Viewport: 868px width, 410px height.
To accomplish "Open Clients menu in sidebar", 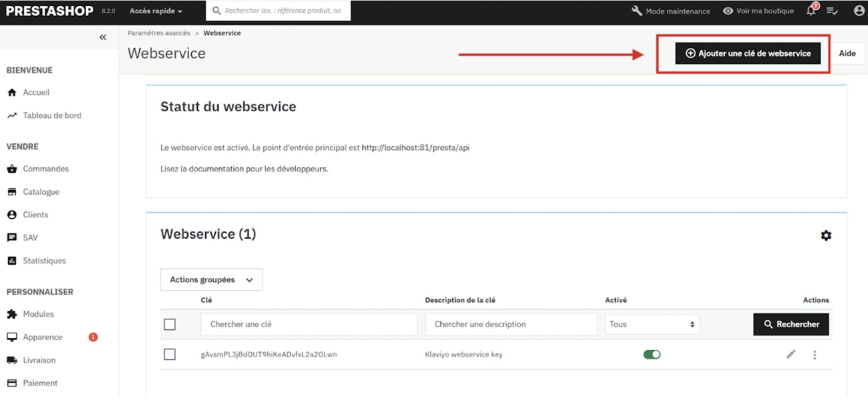I will [x=35, y=215].
